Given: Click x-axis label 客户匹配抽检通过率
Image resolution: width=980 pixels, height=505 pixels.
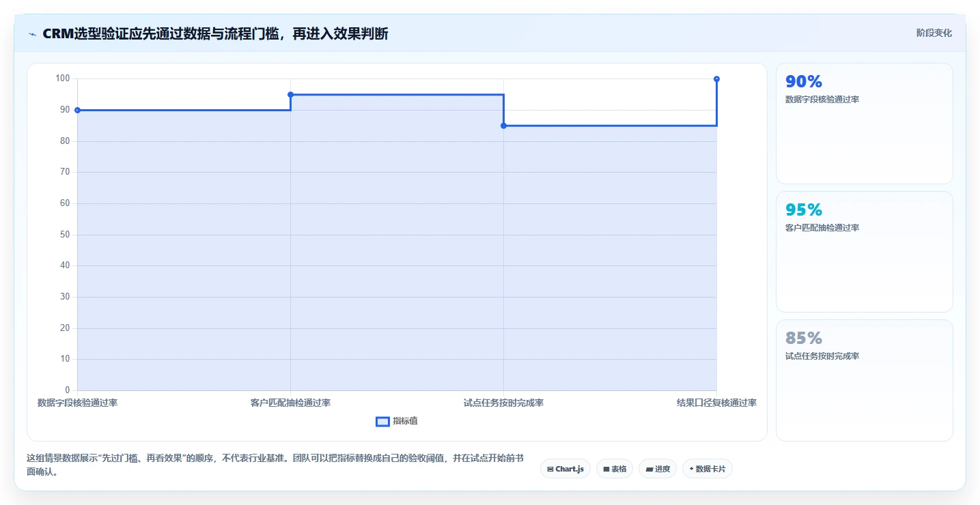Looking at the screenshot, I should [290, 403].
